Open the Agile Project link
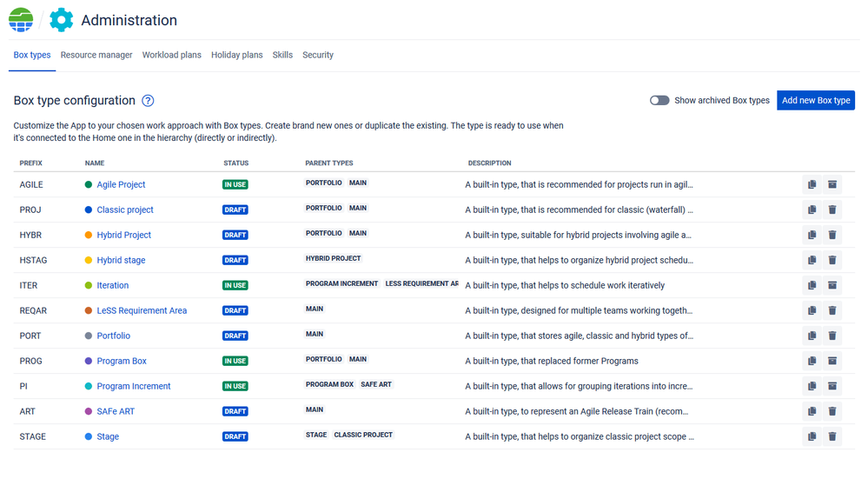 pyautogui.click(x=121, y=184)
